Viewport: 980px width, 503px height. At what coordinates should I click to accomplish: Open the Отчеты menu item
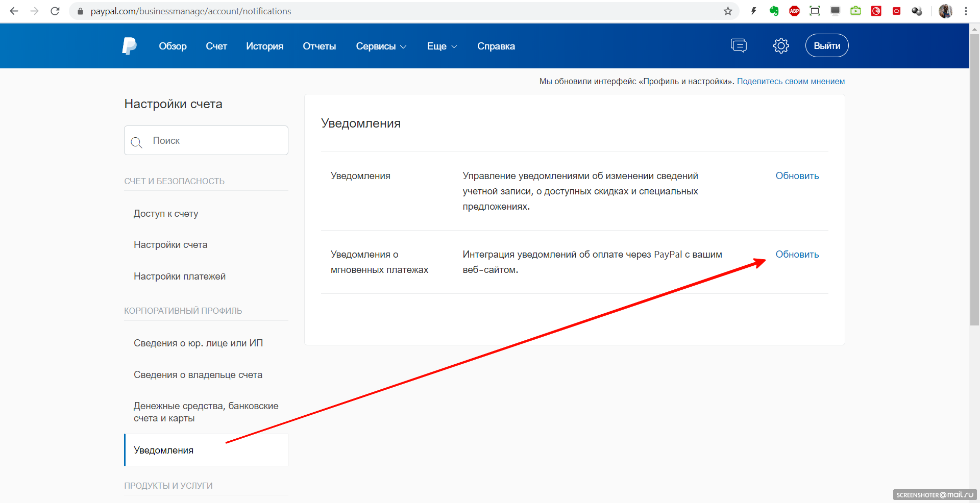pyautogui.click(x=319, y=46)
